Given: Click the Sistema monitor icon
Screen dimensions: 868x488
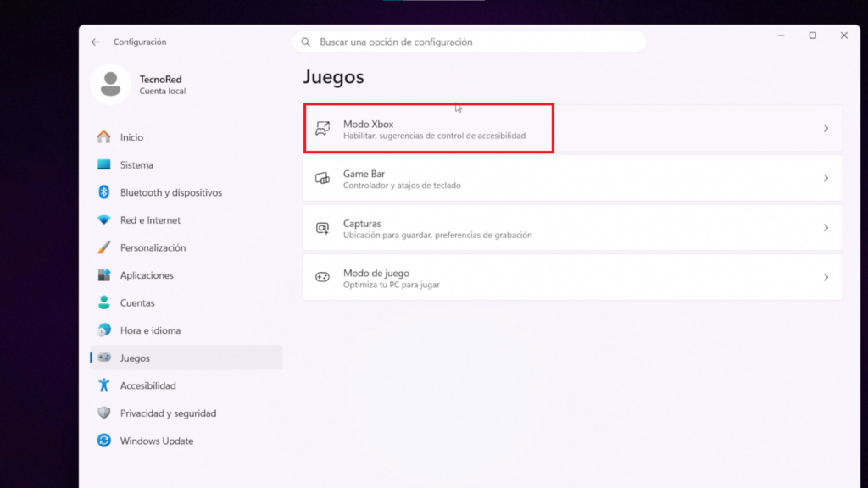Looking at the screenshot, I should 103,164.
